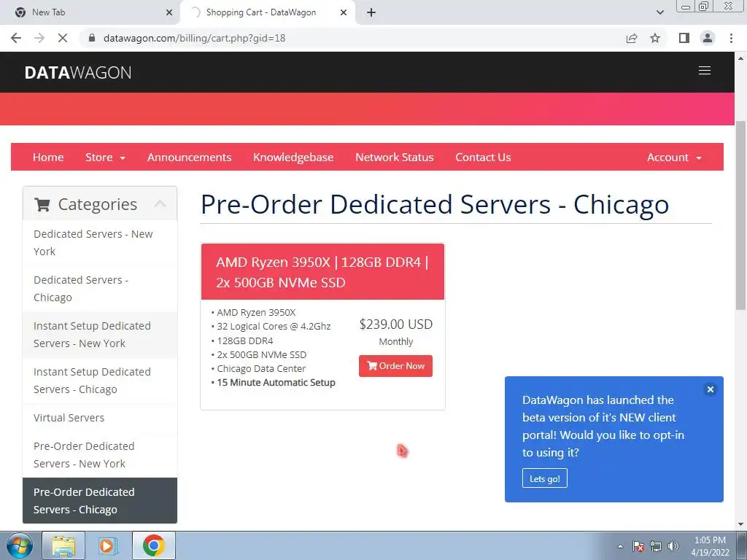Click the Pre-Order Dedicated Servers - Chicago heading
The image size is (747, 560).
coord(435,204)
